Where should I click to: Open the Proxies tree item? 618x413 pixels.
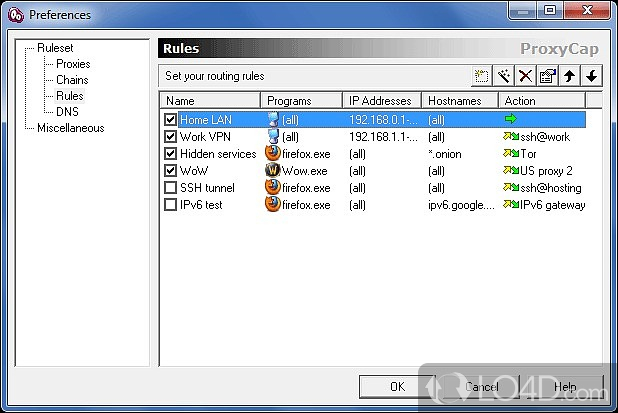73,64
